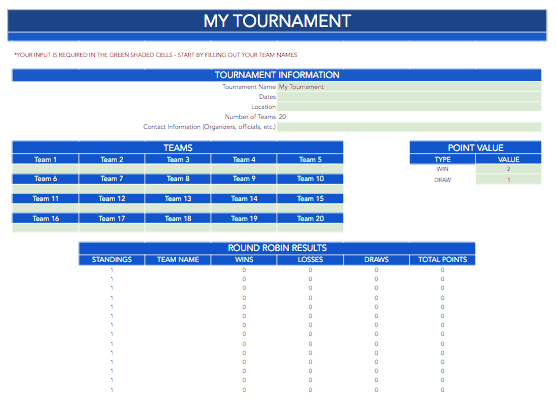Click the Team 18 header cell

click(178, 218)
